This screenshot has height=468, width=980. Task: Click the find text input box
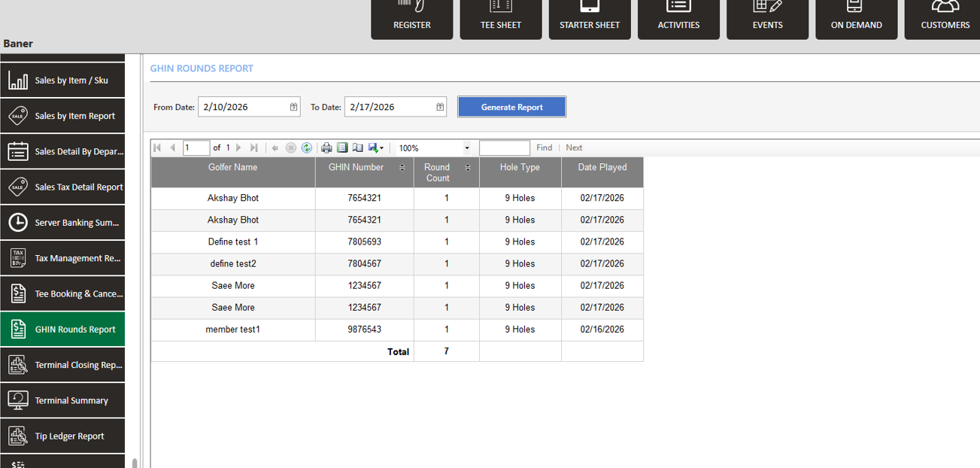[504, 148]
